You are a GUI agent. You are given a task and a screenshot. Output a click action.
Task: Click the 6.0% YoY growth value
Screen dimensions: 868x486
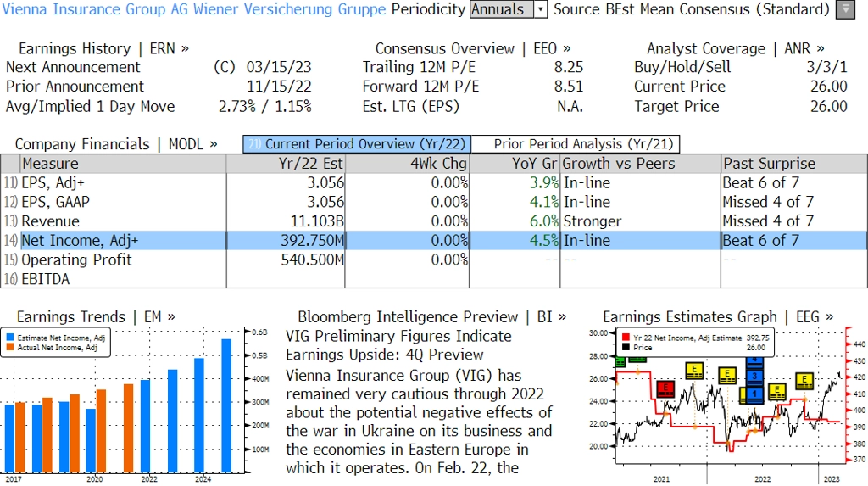click(x=544, y=221)
